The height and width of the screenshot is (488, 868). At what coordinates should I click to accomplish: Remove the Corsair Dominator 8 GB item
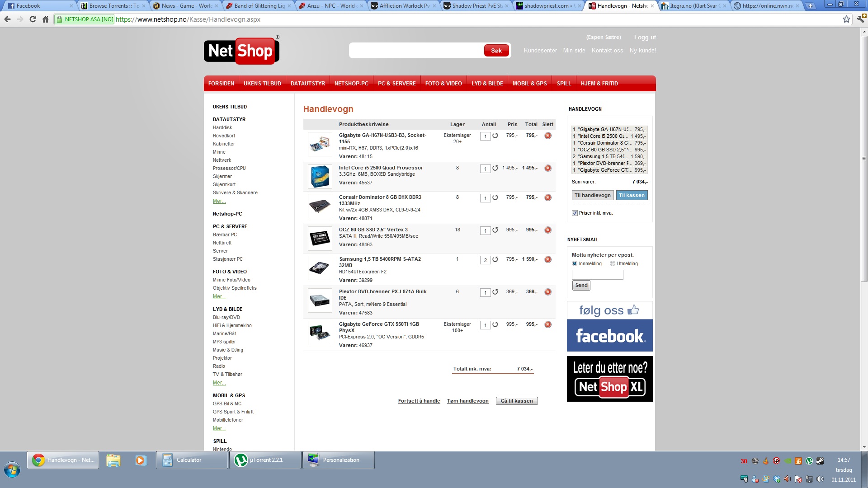pos(548,197)
